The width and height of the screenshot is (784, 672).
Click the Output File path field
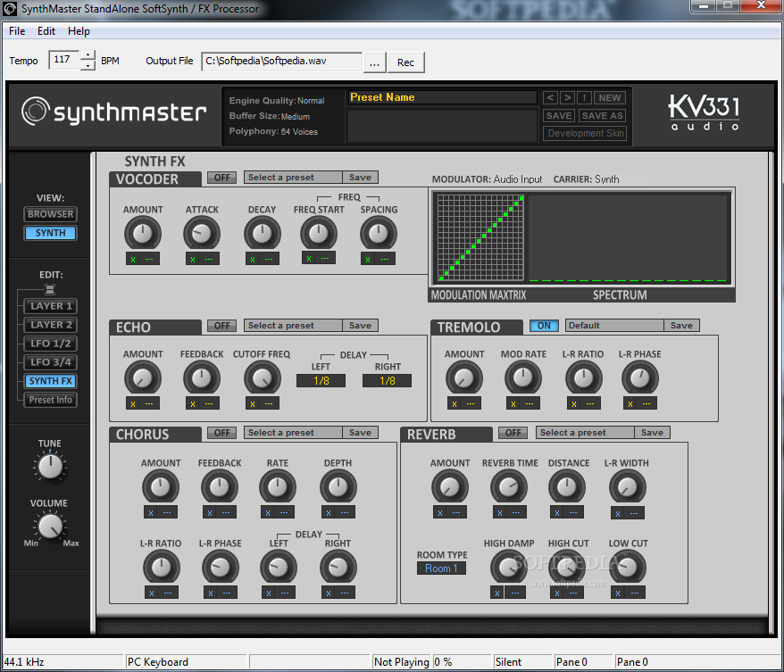coord(281,62)
